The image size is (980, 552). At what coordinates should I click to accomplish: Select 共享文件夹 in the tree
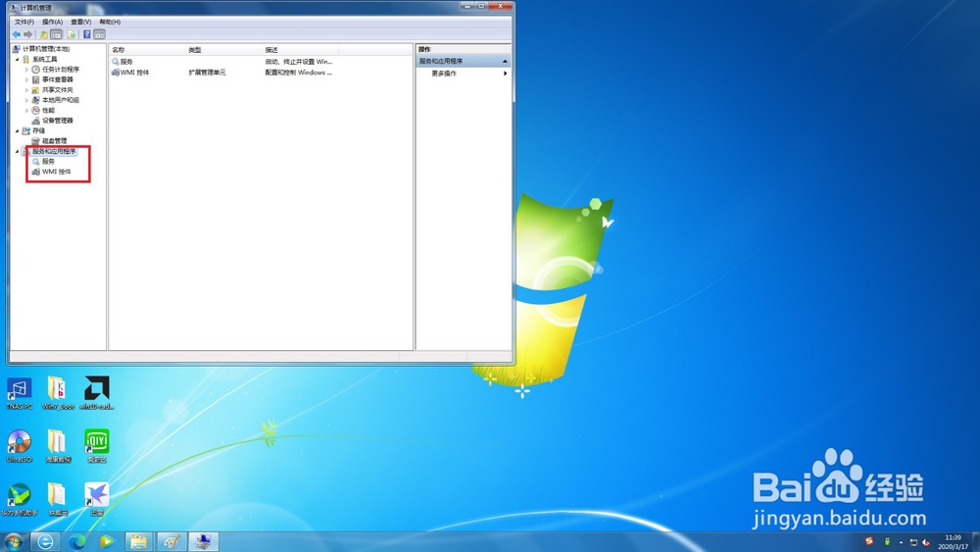coord(58,90)
